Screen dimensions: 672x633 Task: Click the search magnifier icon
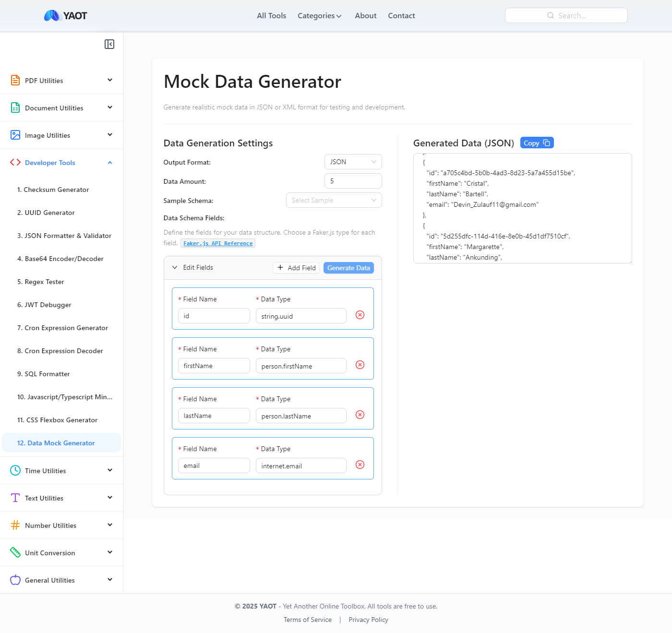(550, 15)
